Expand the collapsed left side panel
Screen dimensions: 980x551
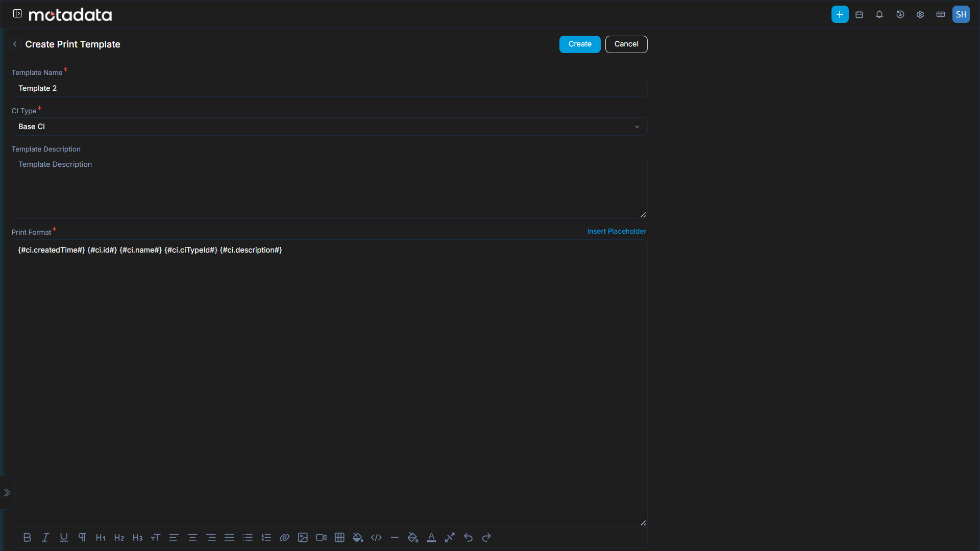7,492
